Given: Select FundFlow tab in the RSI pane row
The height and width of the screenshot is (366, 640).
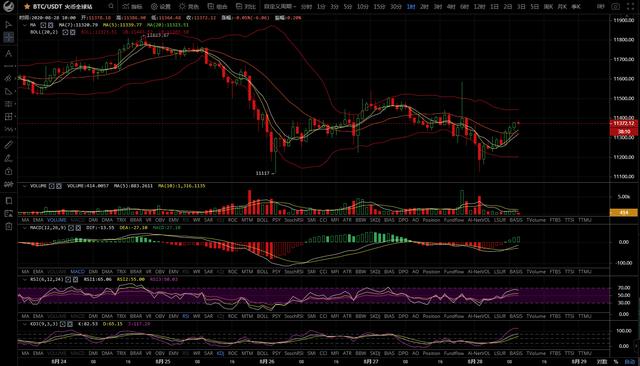Looking at the screenshot, I should click(454, 316).
